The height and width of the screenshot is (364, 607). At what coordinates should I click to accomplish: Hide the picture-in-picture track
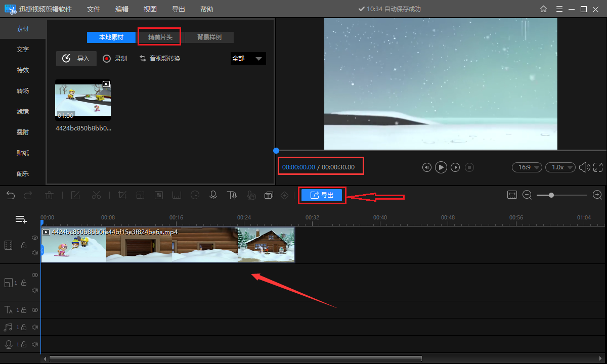35,275
